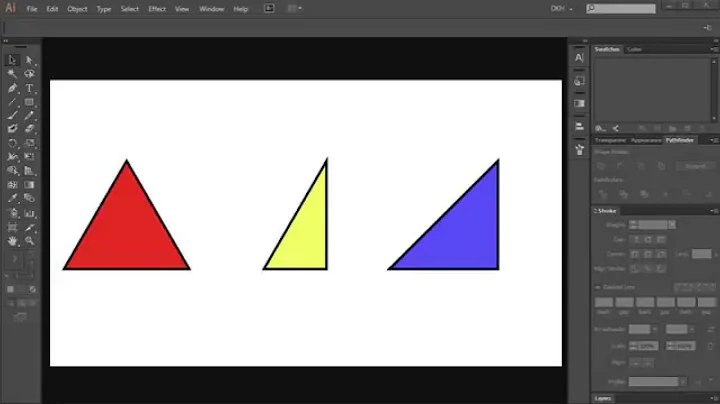Select the Rectangle tool
This screenshot has width=720, height=404.
(29, 102)
